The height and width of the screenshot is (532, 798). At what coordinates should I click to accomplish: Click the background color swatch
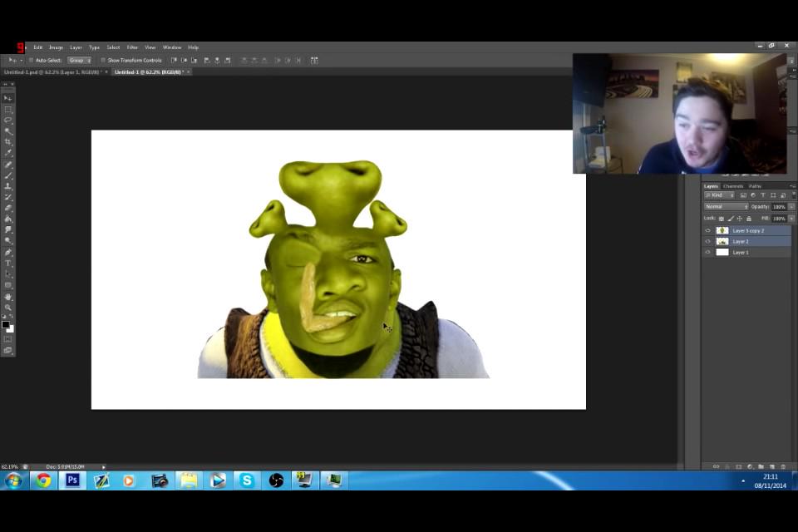point(12,330)
